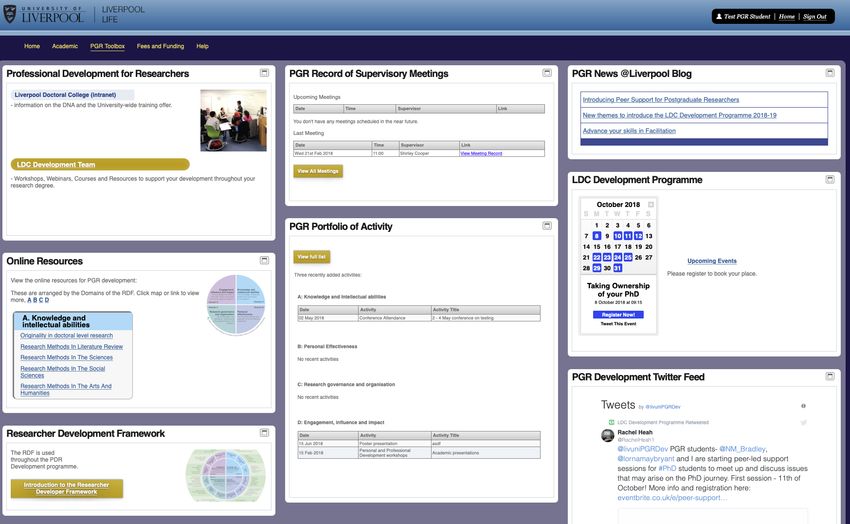Open the Help menu
Viewport: 850px width, 524px height.
(202, 46)
